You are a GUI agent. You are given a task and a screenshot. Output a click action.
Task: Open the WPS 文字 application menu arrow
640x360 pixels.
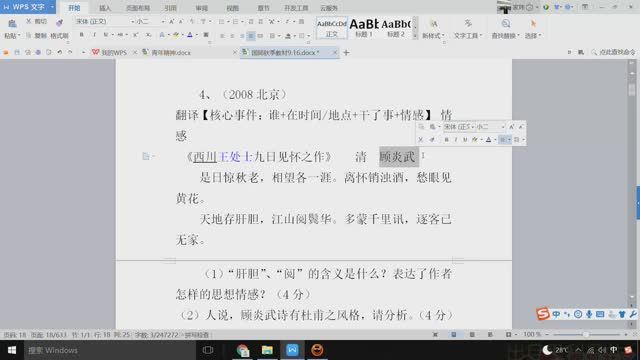pyautogui.click(x=52, y=7)
